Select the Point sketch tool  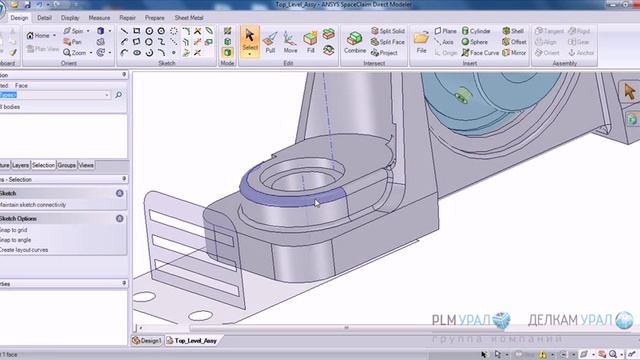coord(174,53)
